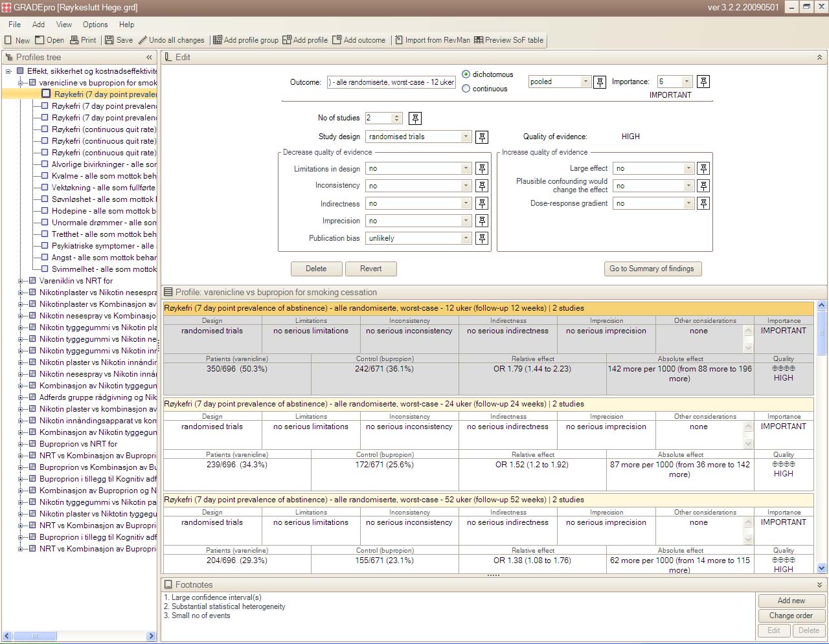Select Tretthet outcome in the tree
The width and height of the screenshot is (829, 644).
104,234
